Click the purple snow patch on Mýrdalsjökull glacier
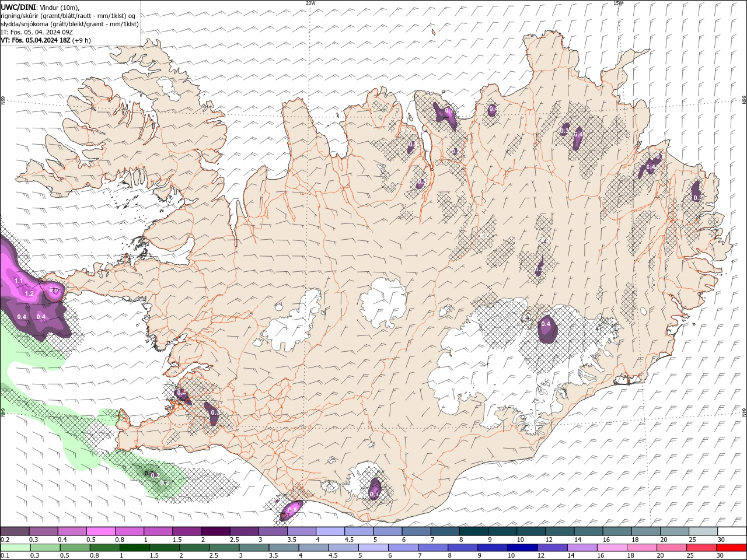This screenshot has height=560, width=747. pos(375,489)
